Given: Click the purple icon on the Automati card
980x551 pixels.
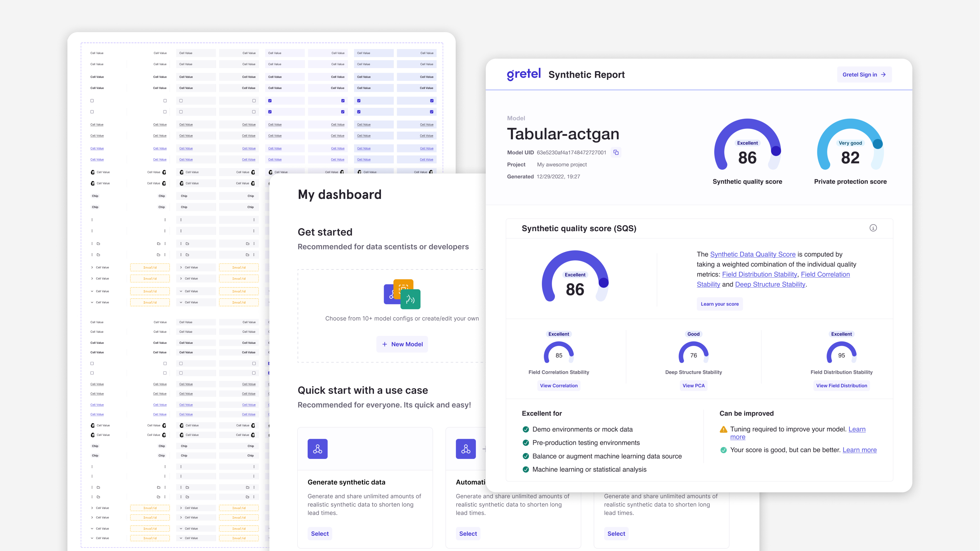Looking at the screenshot, I should point(466,449).
